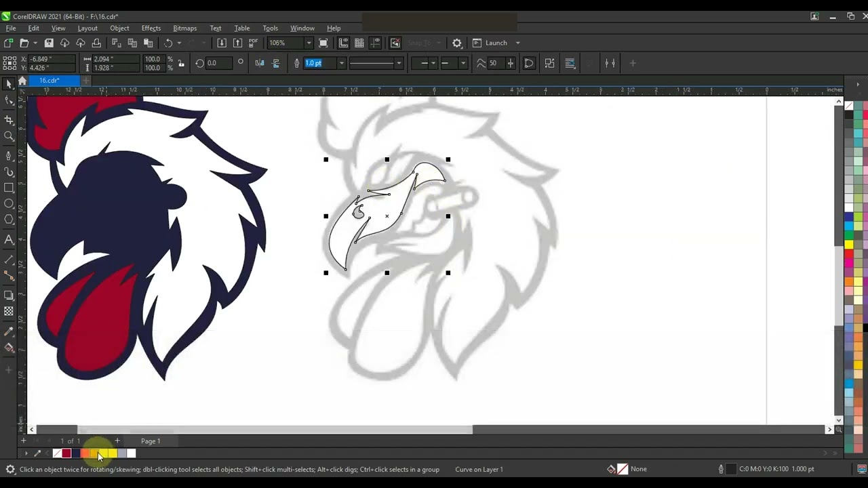Expand the Launch dropdown
This screenshot has height=488, width=868.
pyautogui.click(x=517, y=43)
